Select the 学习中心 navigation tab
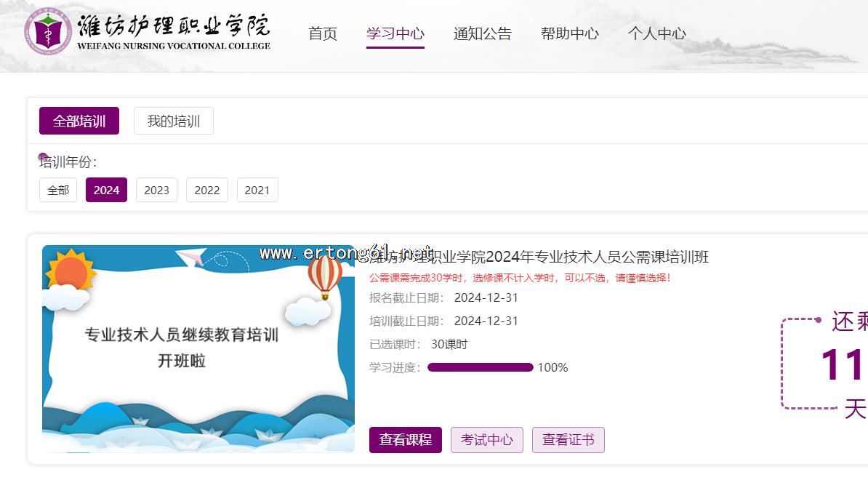Image resolution: width=868 pixels, height=480 pixels. click(395, 33)
